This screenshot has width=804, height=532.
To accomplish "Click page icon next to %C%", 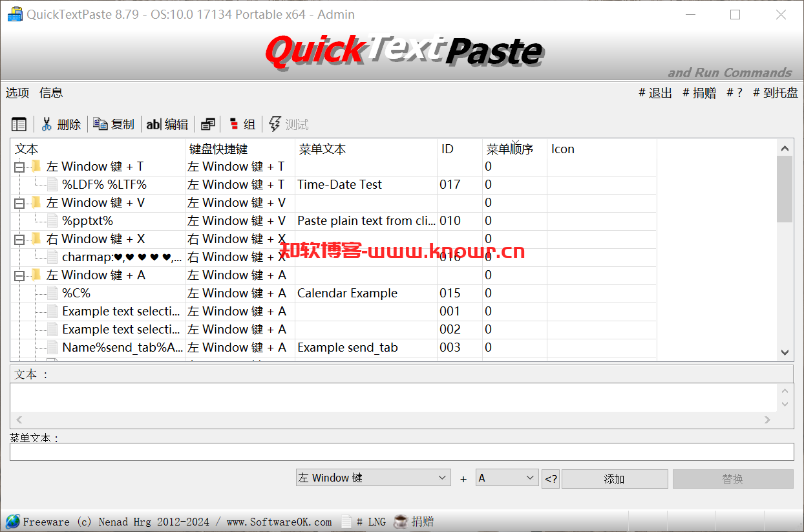I will [x=52, y=293].
